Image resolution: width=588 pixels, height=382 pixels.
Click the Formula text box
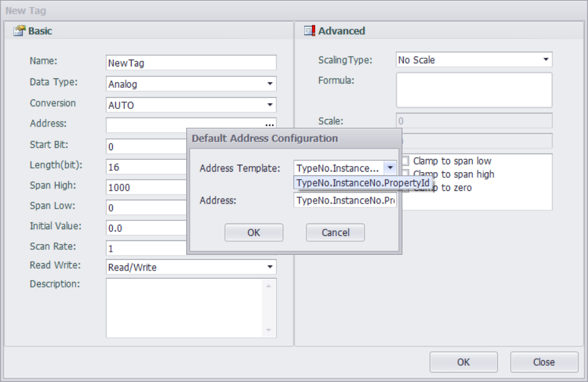[x=473, y=90]
